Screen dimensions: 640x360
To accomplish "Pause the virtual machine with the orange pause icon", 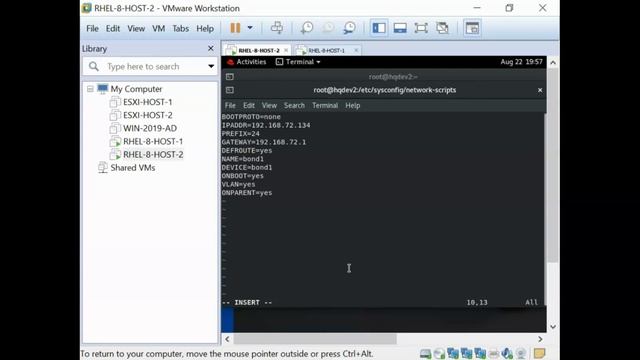I will [235, 28].
